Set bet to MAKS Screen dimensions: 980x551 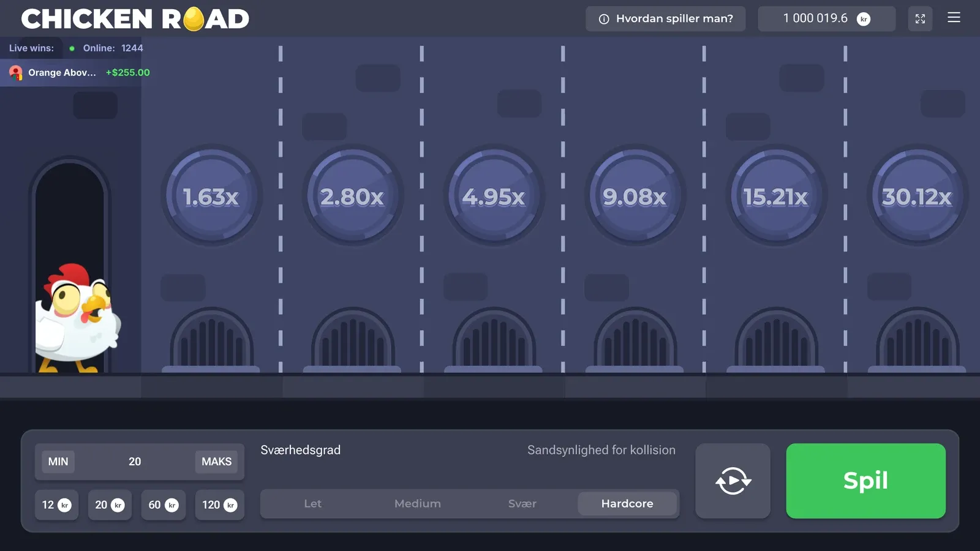[x=217, y=462]
